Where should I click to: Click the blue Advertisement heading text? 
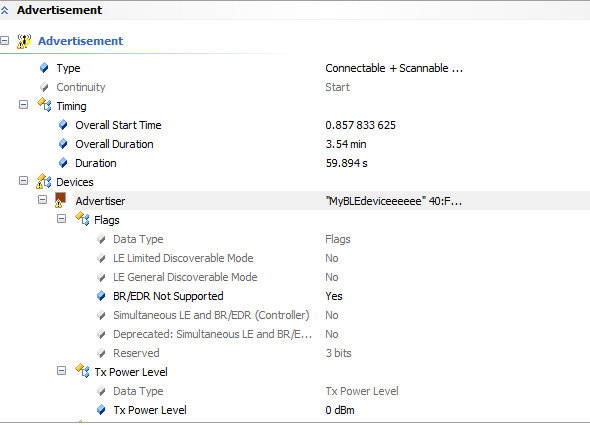[81, 41]
